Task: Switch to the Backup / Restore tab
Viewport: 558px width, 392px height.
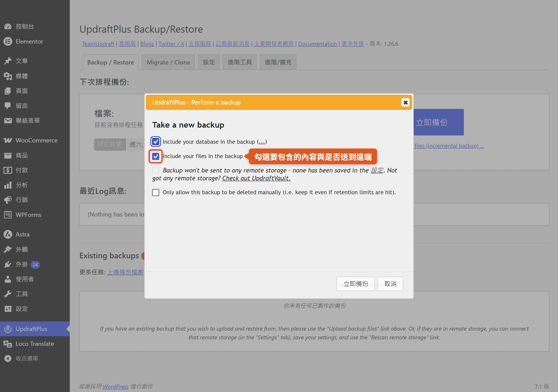Action: click(x=111, y=63)
